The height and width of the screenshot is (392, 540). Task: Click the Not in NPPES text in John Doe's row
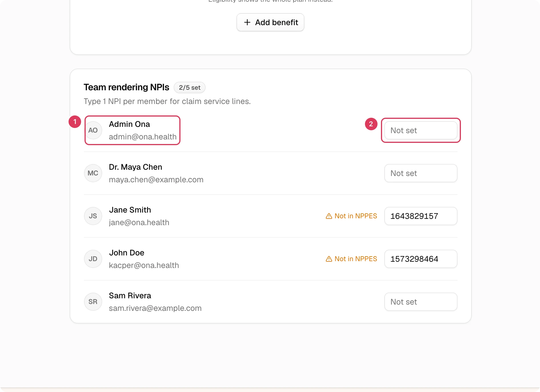click(356, 259)
